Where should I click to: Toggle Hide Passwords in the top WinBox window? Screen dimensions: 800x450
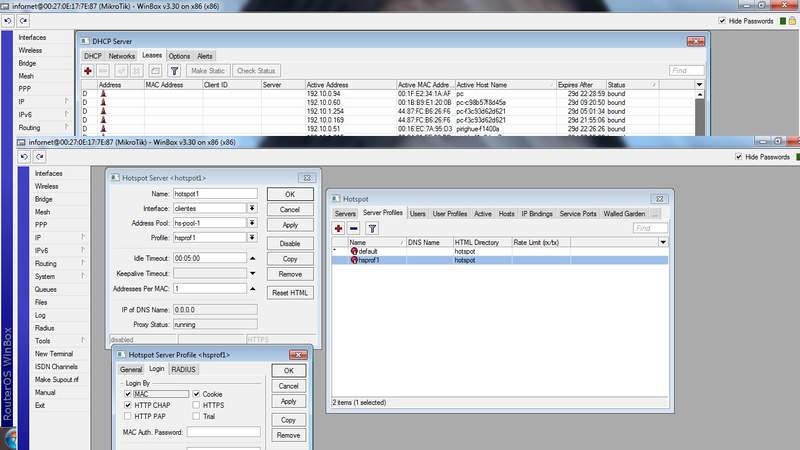[722, 21]
